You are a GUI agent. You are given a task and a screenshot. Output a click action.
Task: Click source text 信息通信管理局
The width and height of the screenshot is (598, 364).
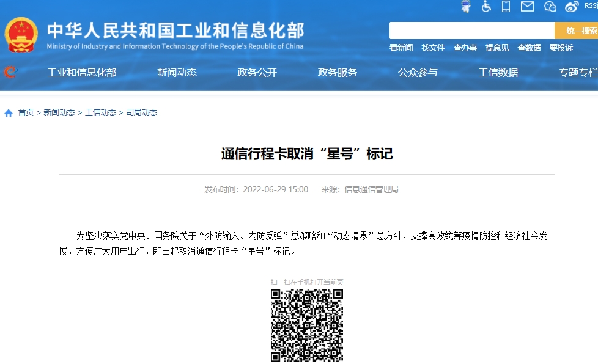(x=371, y=189)
